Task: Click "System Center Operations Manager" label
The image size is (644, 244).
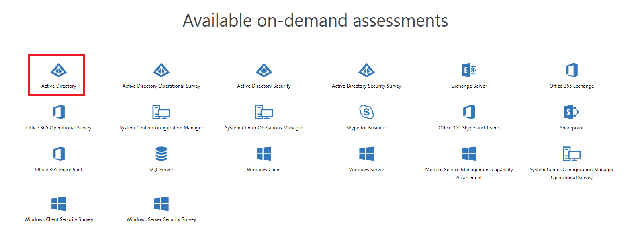Action: [264, 128]
